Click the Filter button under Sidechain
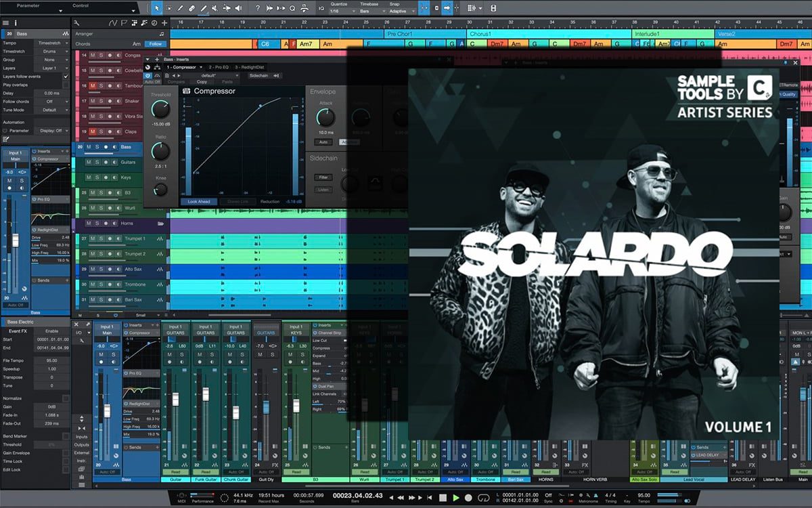 click(323, 177)
